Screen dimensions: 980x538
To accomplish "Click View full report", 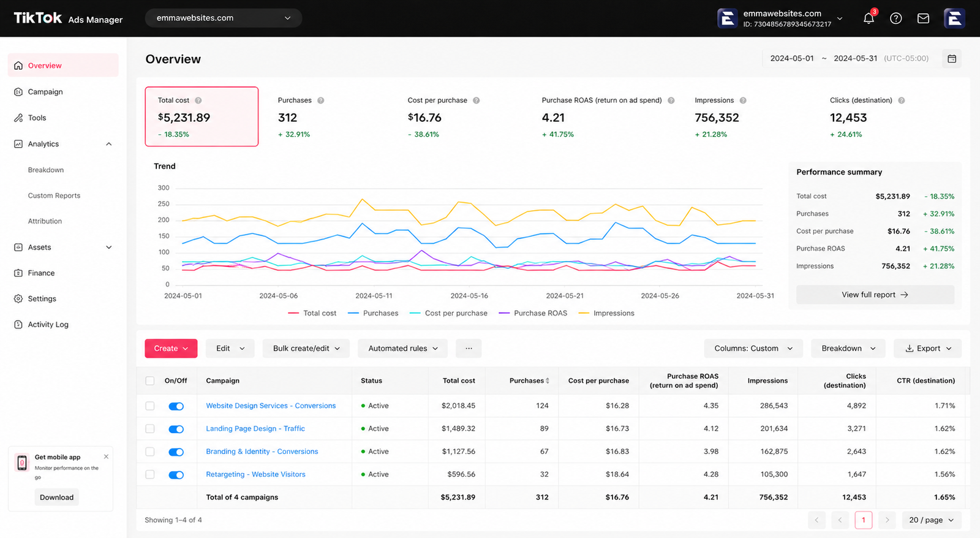I will pos(875,295).
